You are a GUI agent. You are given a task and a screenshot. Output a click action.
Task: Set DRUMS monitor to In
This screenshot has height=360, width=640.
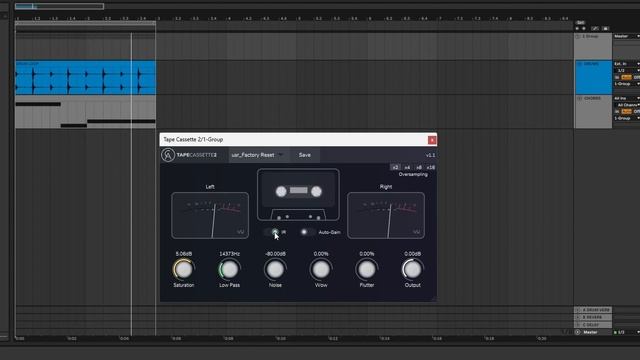pos(617,77)
